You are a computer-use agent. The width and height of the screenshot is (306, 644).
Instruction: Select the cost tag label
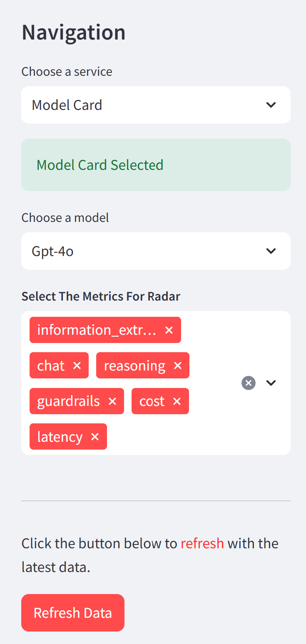click(152, 401)
